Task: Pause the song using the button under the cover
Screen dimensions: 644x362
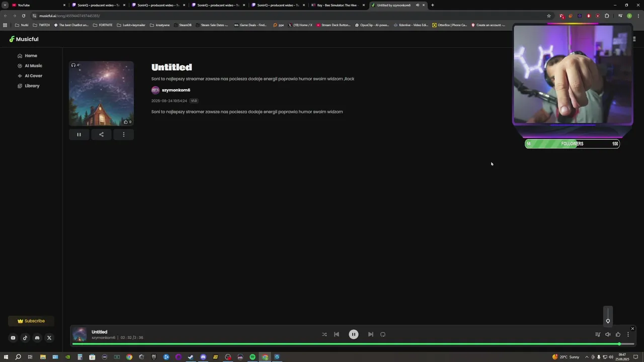Action: tap(79, 134)
